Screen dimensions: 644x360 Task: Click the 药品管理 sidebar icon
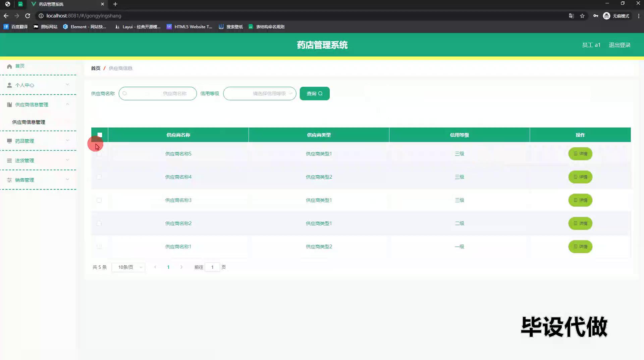pos(9,141)
